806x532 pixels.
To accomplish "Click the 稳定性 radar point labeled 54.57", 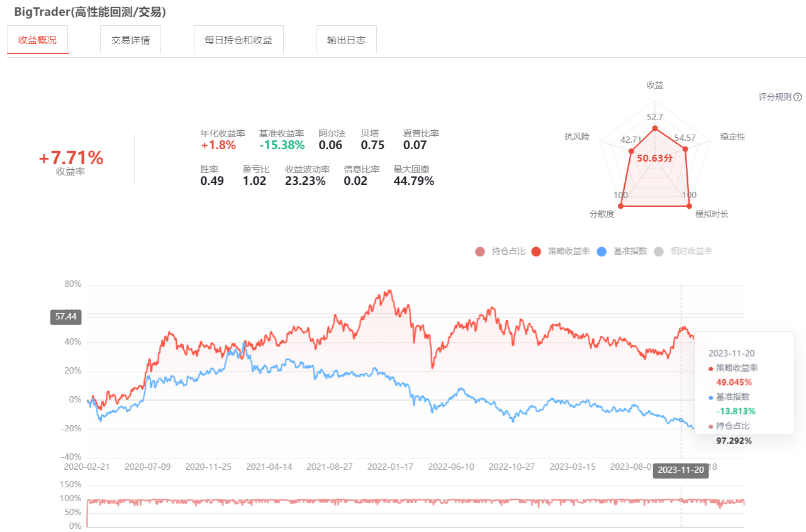I will (x=685, y=150).
